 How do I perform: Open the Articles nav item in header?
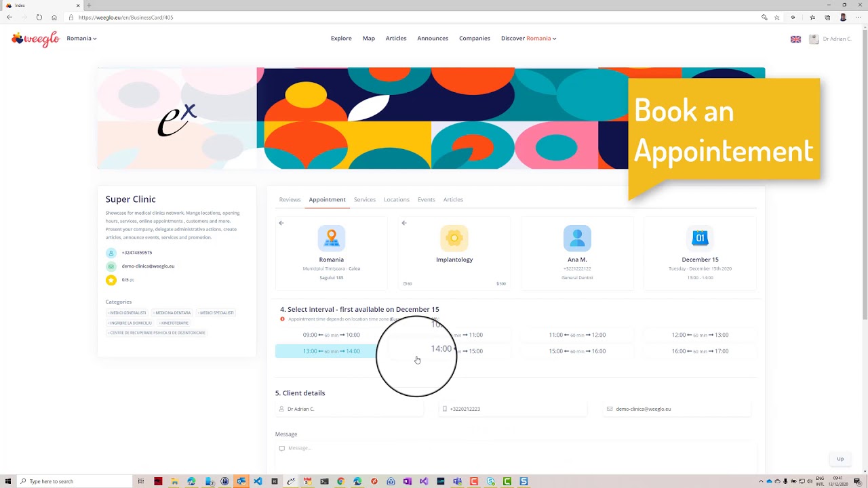[x=396, y=39]
